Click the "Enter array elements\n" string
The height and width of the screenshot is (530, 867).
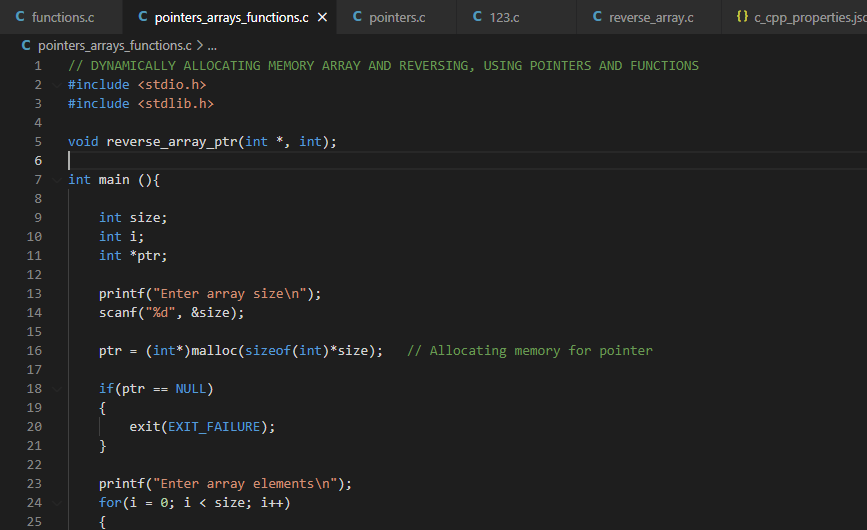(x=245, y=484)
